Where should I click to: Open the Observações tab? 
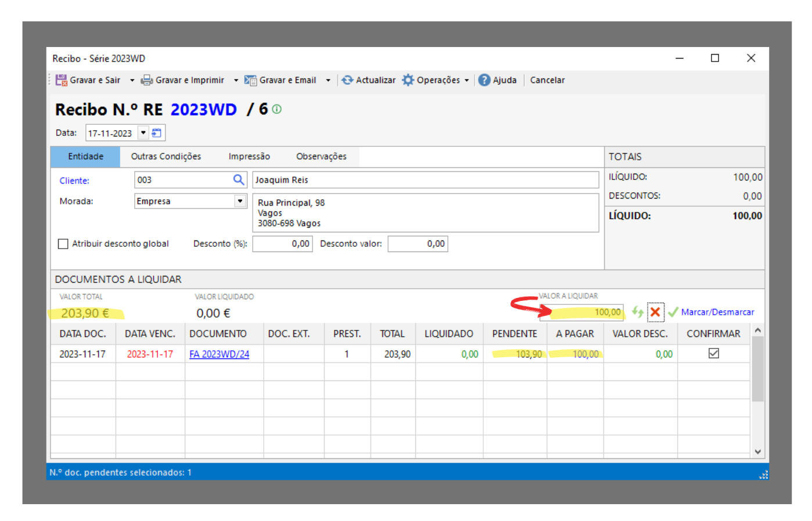coord(321,156)
